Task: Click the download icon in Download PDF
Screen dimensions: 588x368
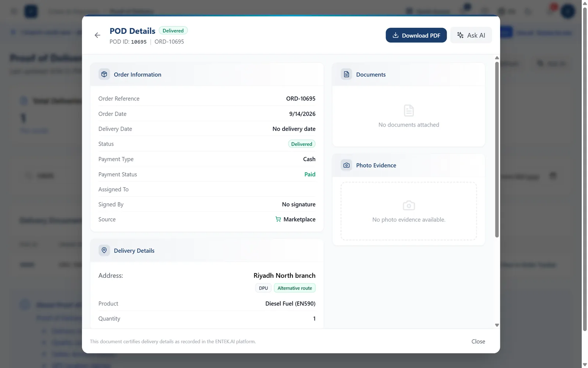Action: (x=395, y=35)
